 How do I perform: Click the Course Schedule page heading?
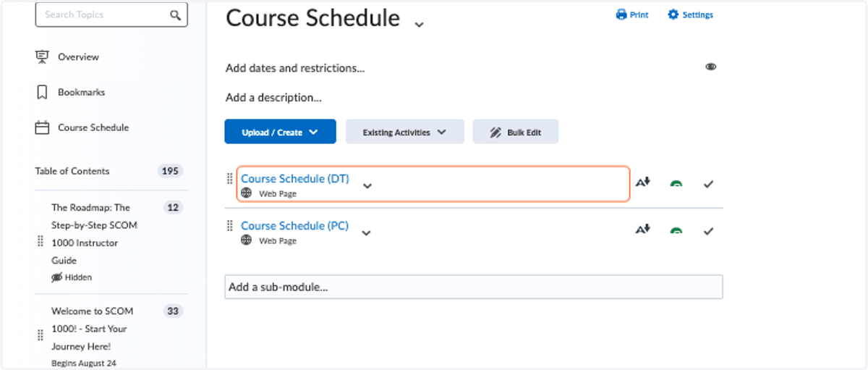312,18
